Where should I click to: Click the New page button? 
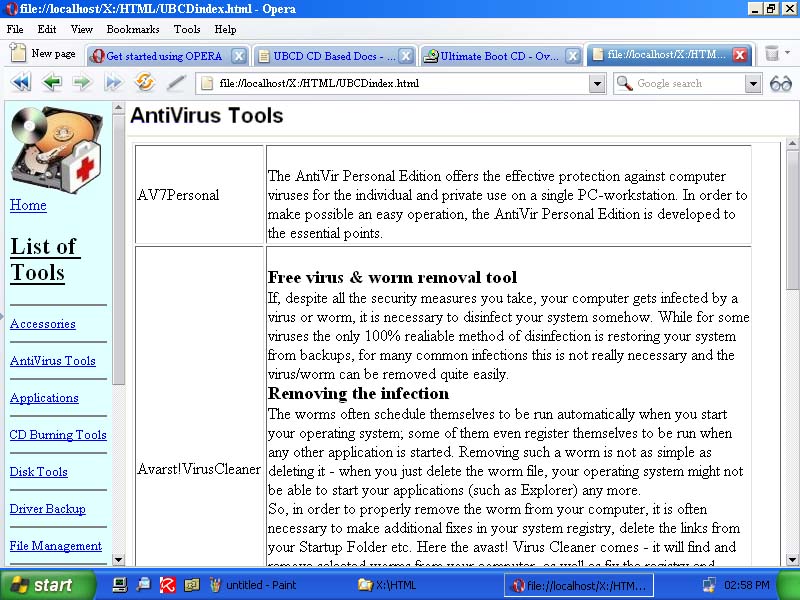[x=43, y=54]
